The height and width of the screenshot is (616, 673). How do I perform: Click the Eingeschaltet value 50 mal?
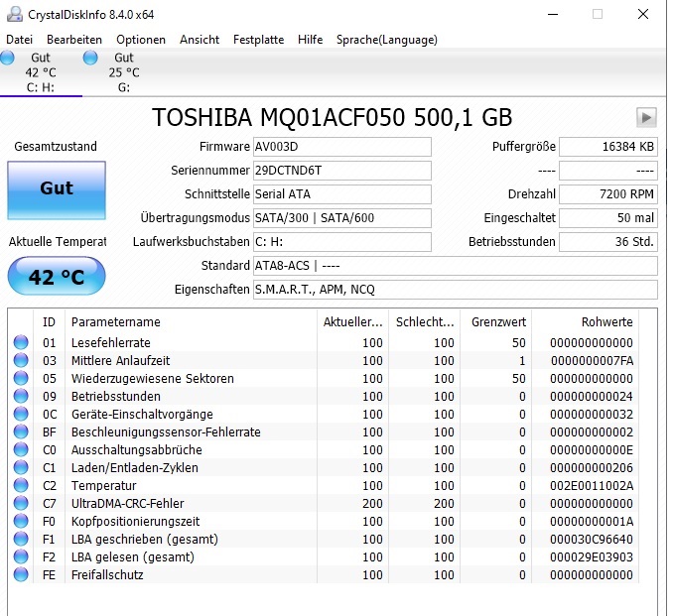[x=608, y=218]
